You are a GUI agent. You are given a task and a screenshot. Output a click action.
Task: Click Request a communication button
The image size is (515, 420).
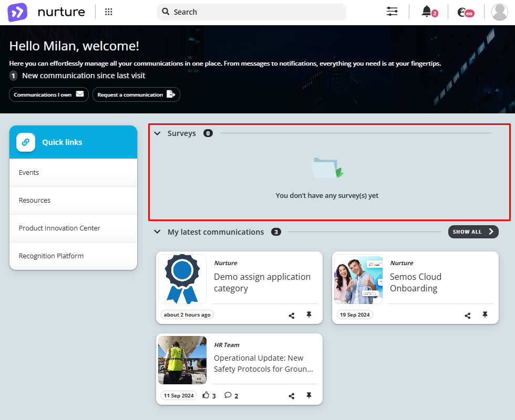[x=136, y=94]
